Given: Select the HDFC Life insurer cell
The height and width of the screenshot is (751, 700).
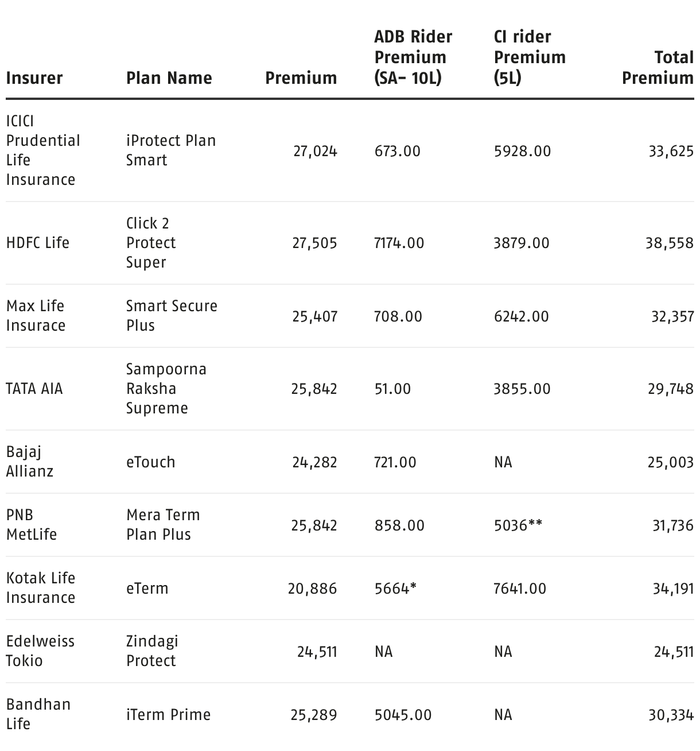Looking at the screenshot, I should click(38, 243).
